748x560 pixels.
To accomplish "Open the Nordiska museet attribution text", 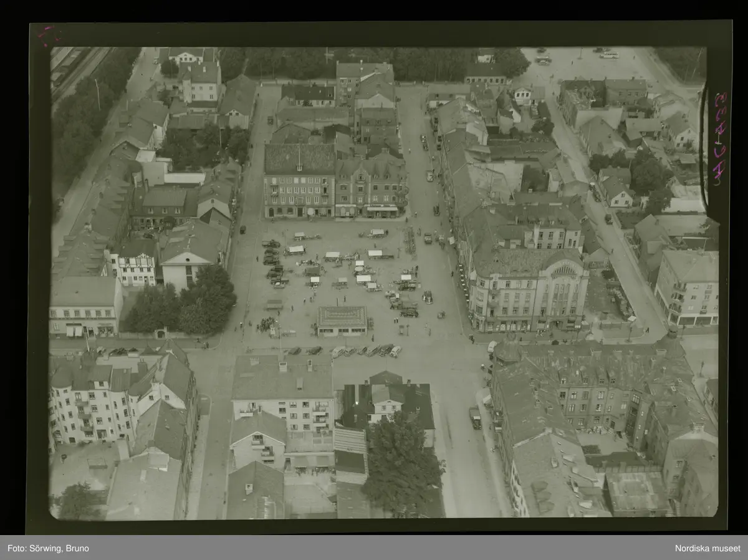I will (707, 548).
